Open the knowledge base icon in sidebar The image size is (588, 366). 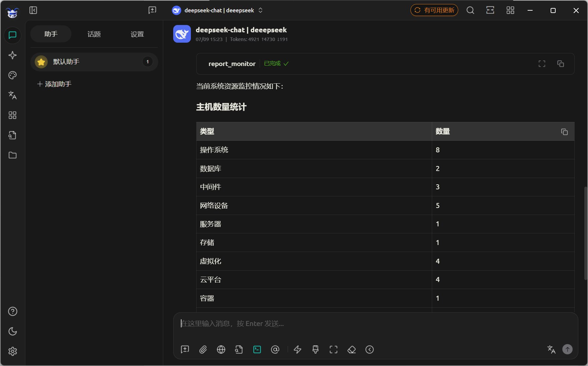point(13,135)
